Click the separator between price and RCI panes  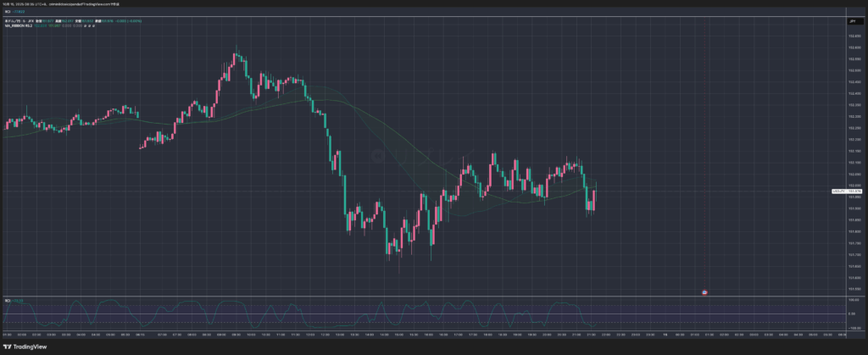(424, 297)
